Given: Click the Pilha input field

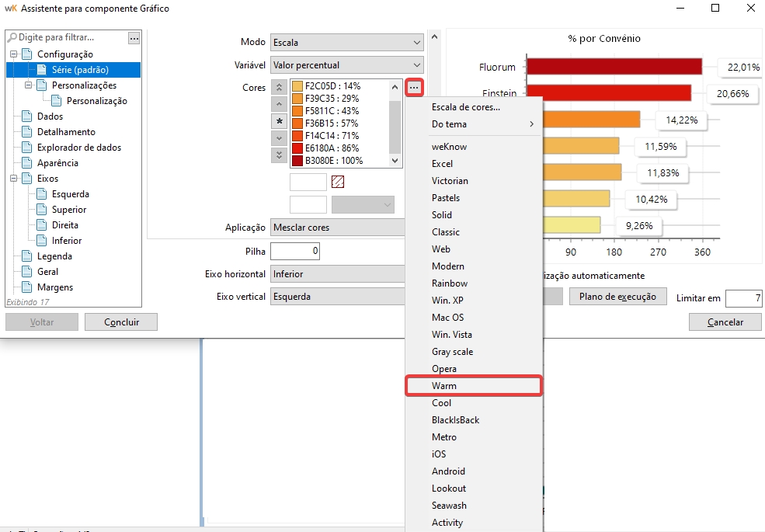Looking at the screenshot, I should click(294, 252).
